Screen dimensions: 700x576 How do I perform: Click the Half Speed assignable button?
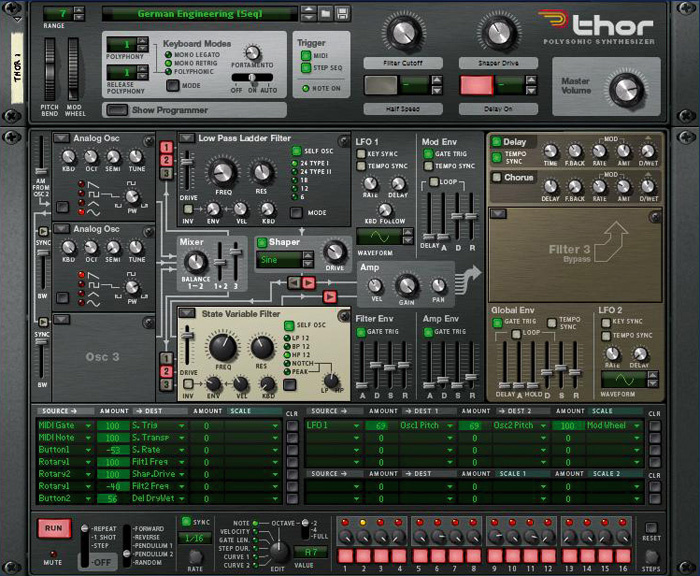pyautogui.click(x=381, y=85)
